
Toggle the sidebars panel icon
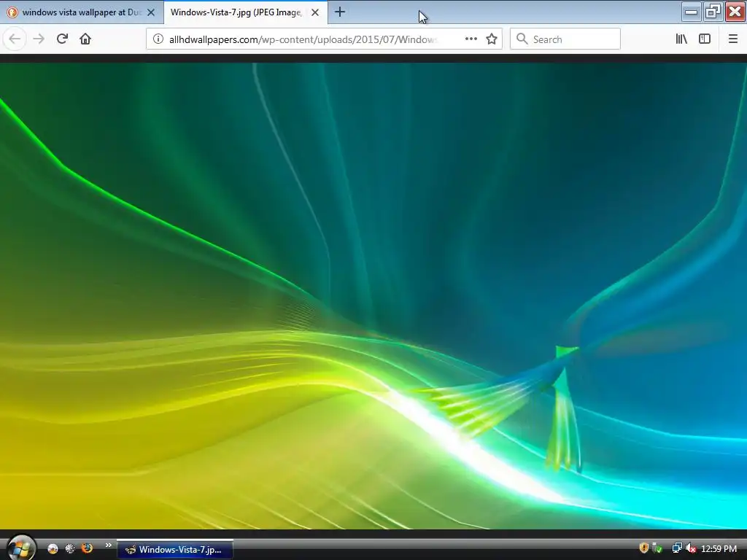(x=705, y=39)
